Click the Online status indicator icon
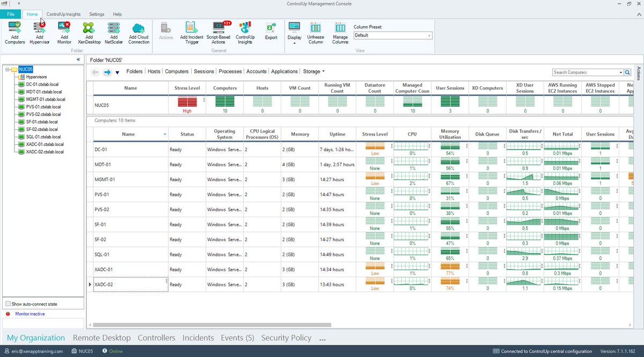The height and width of the screenshot is (357, 644). (106, 352)
